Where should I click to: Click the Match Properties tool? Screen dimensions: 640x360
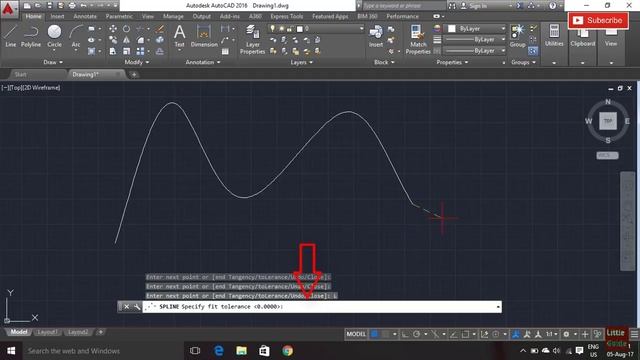tap(418, 39)
